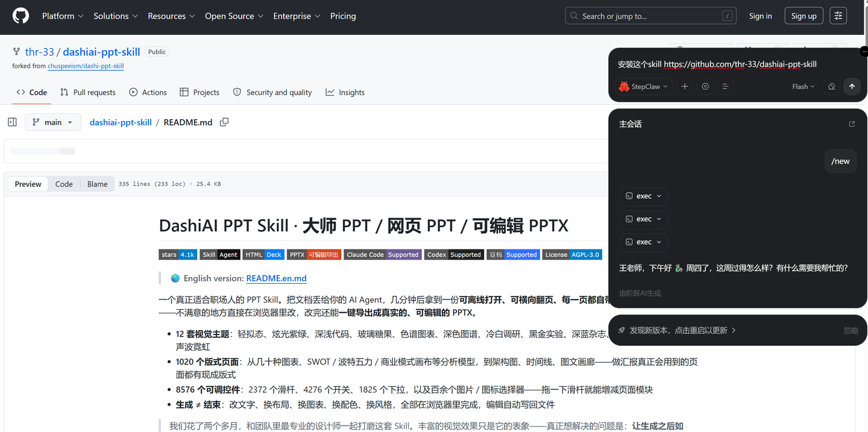
Task: Click the text-lines list icon in chat toolbar
Action: [x=726, y=87]
